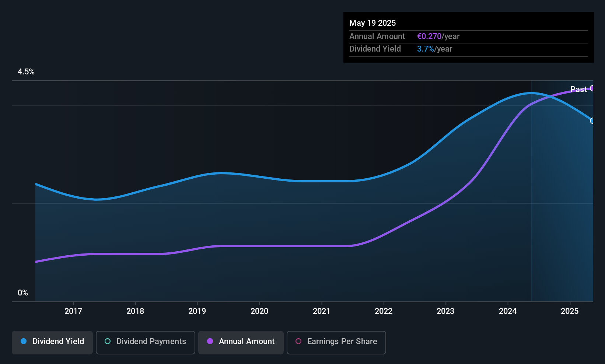The width and height of the screenshot is (605, 364).
Task: Click the 2023 x-axis label
Action: 445,311
